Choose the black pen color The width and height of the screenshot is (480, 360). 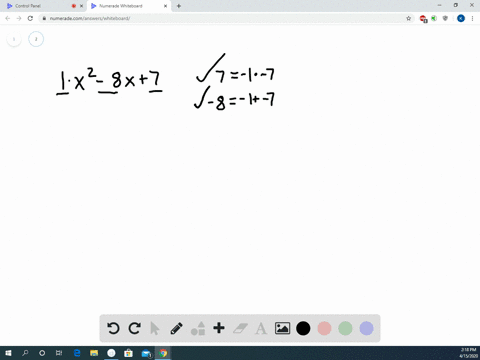tap(303, 328)
